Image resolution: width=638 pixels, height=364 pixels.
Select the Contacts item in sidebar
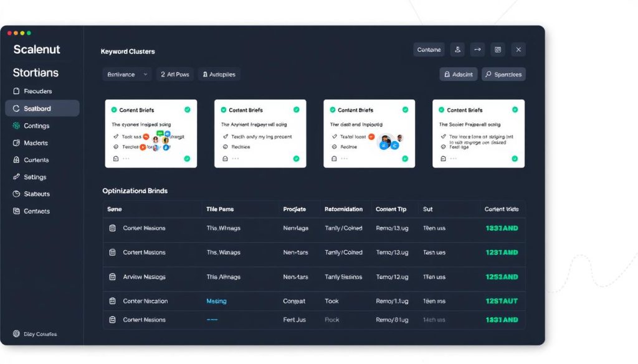click(x=36, y=212)
